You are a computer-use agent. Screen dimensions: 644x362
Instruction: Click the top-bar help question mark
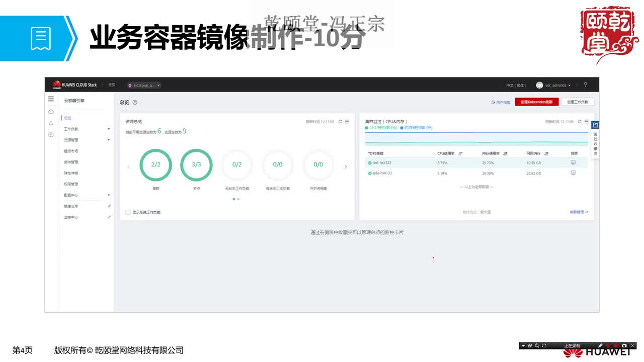click(585, 85)
